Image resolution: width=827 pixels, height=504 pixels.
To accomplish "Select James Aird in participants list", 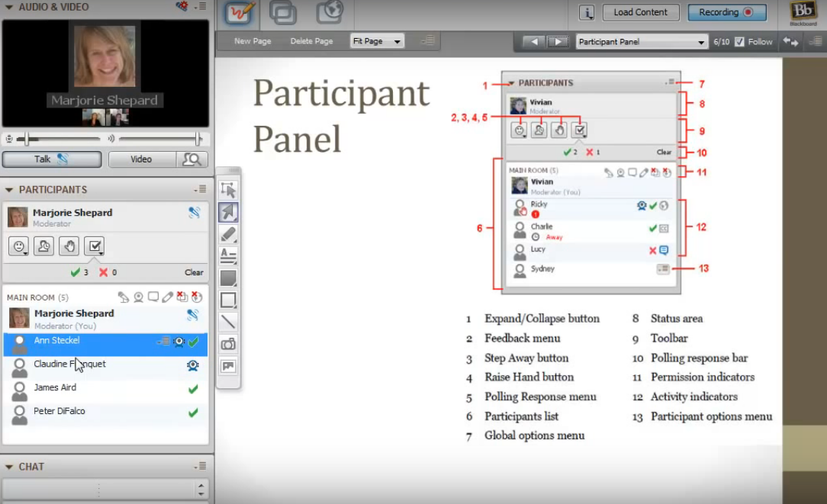I will [x=105, y=391].
